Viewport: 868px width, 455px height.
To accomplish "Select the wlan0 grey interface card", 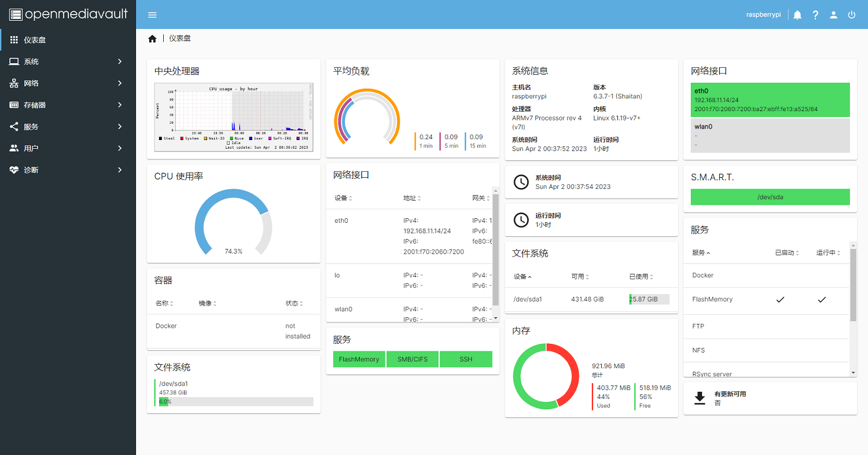I will coord(770,135).
